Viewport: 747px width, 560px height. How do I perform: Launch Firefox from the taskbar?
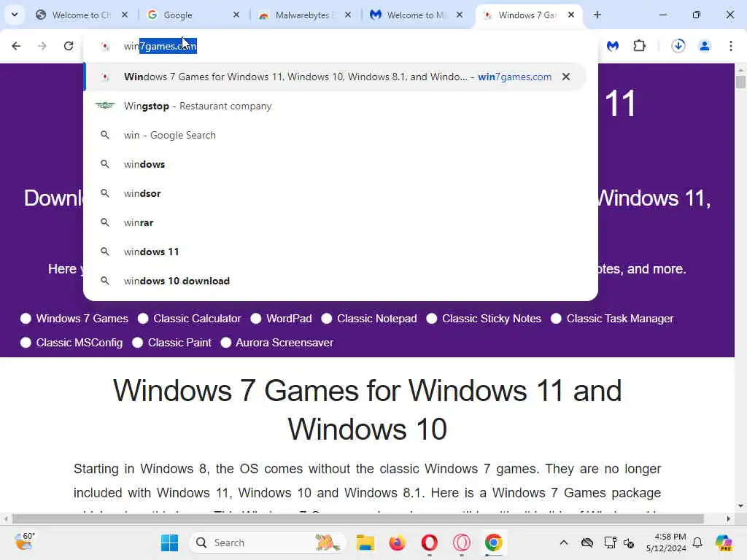[x=398, y=542]
